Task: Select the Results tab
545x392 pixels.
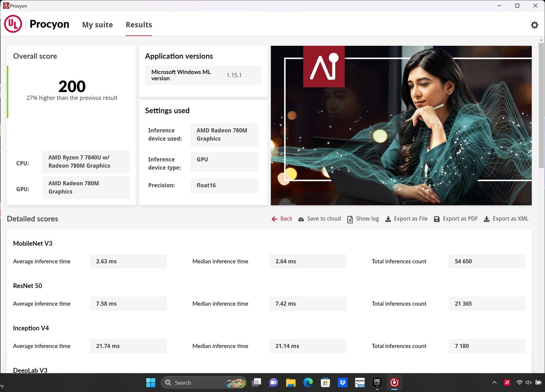Action: tap(139, 25)
